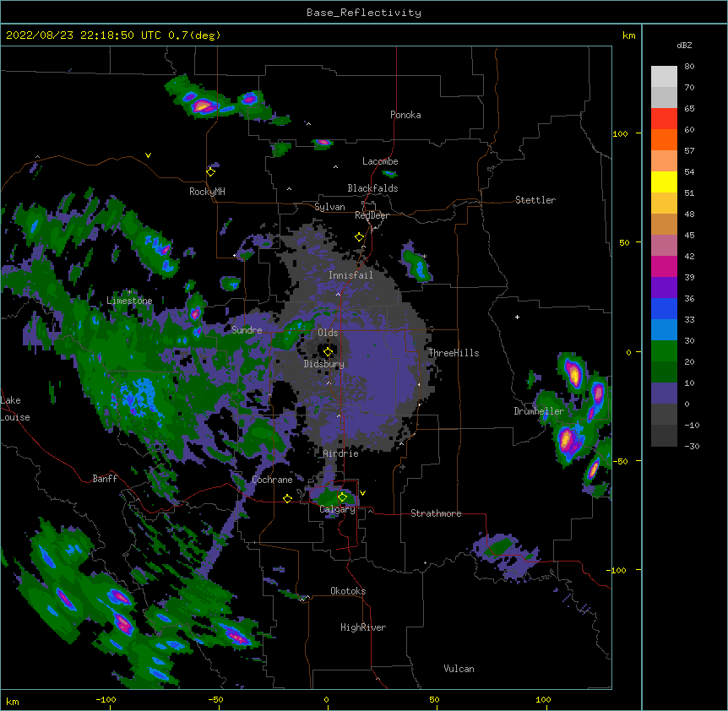
Task: Click the white plus marker east of ThreeHills
Action: [517, 317]
